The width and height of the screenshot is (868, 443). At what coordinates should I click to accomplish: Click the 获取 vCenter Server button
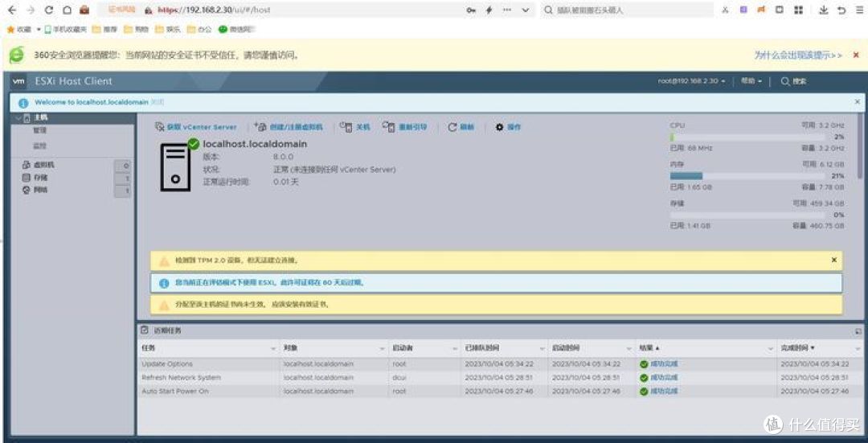pos(196,127)
